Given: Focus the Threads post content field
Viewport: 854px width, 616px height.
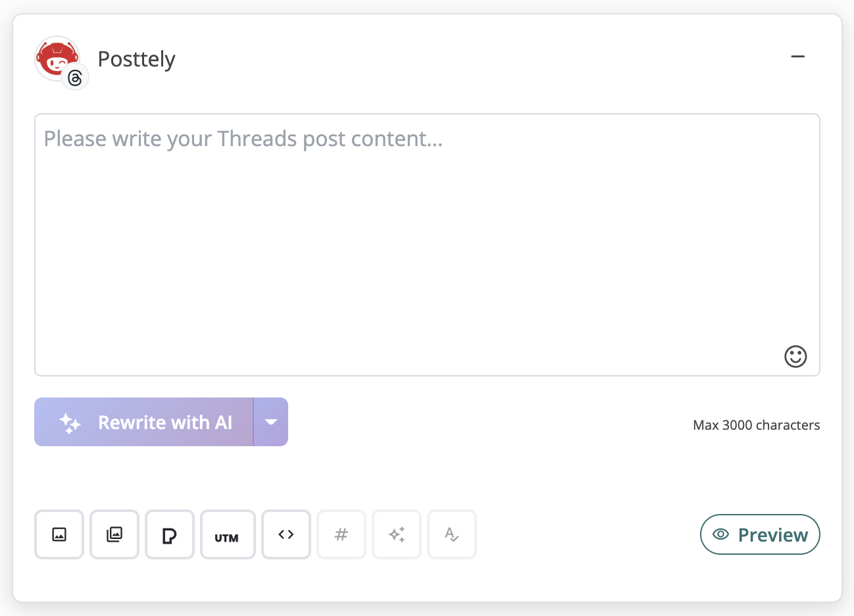Looking at the screenshot, I should tap(427, 245).
